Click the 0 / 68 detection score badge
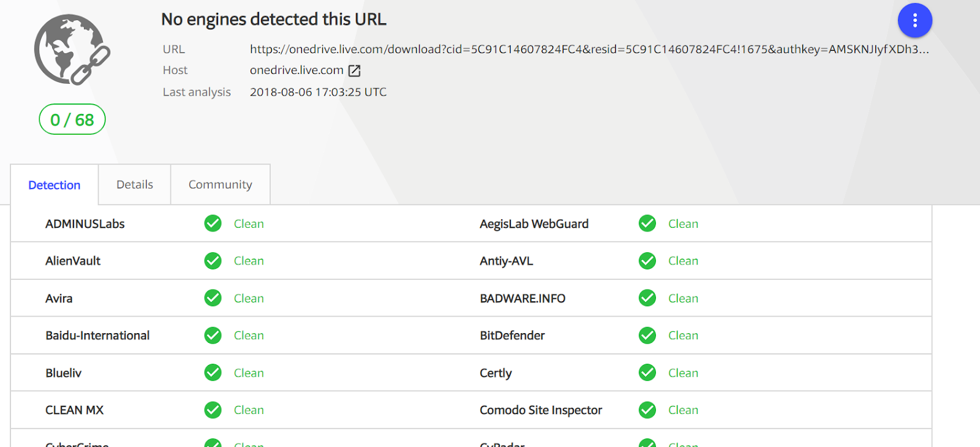980x447 pixels. coord(72,119)
